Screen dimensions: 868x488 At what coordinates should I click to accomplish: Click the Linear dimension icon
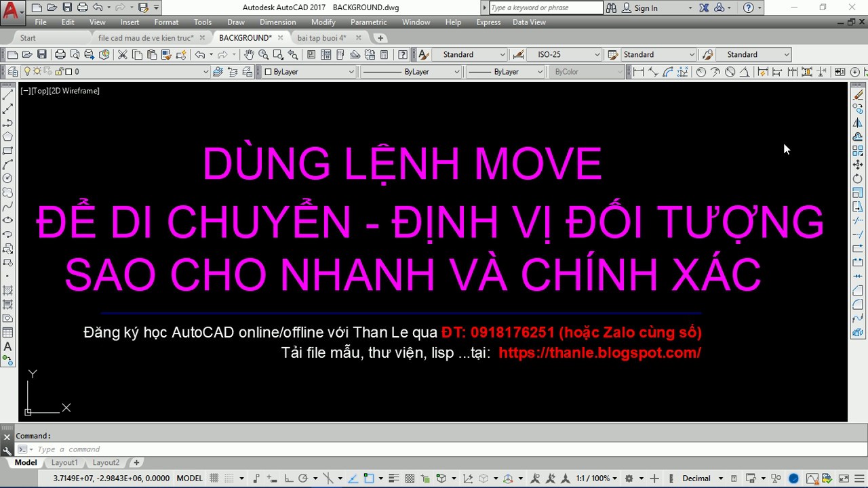[x=638, y=71]
